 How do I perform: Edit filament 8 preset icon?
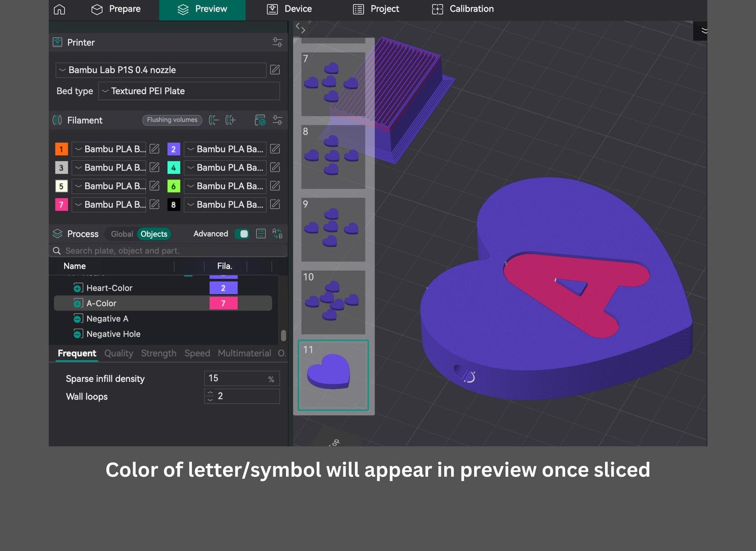tap(275, 204)
